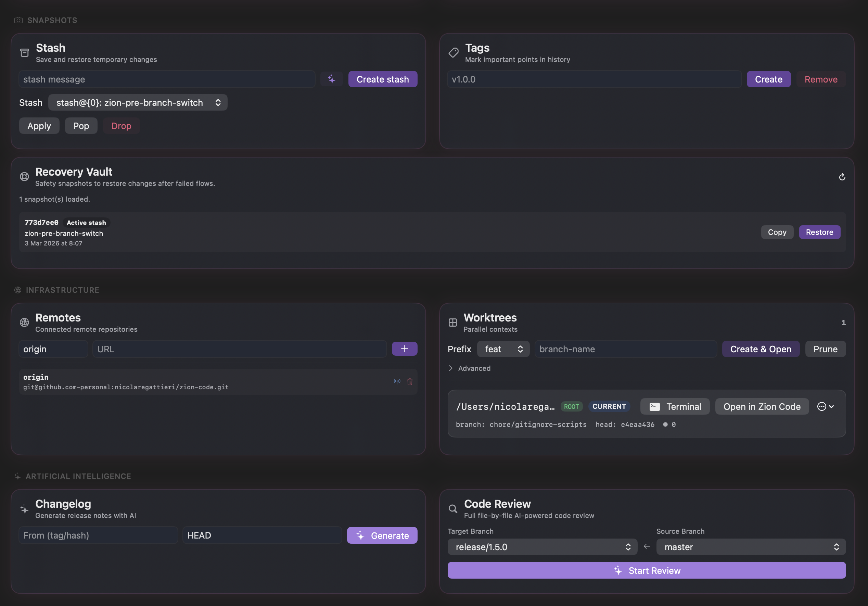This screenshot has width=868, height=606.
Task: Open the Target Branch release/1.5.0 dropdown
Action: 542,547
